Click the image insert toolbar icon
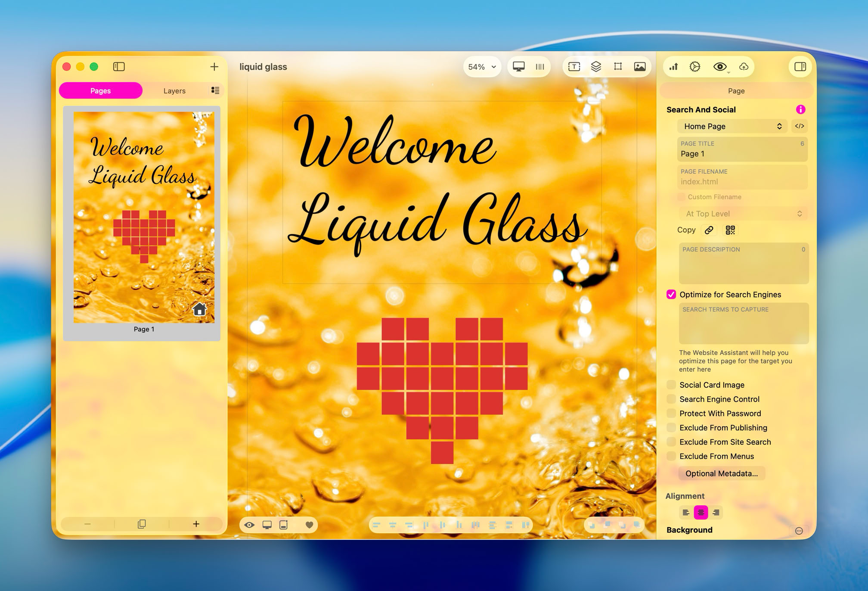 click(640, 66)
